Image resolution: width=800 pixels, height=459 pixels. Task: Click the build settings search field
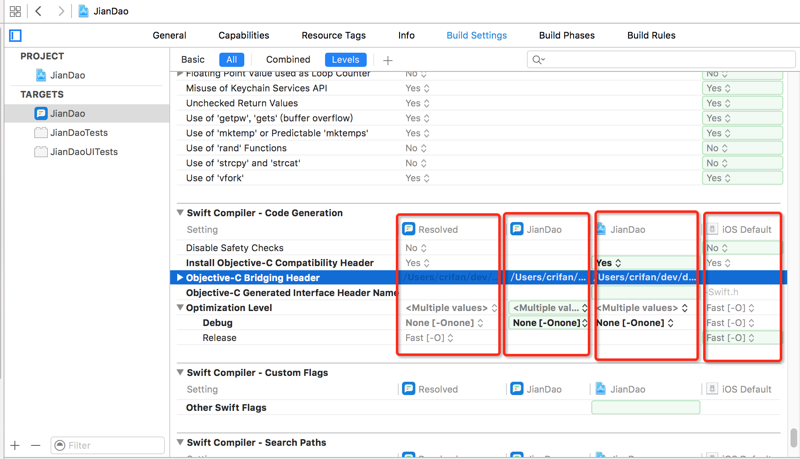coord(661,60)
